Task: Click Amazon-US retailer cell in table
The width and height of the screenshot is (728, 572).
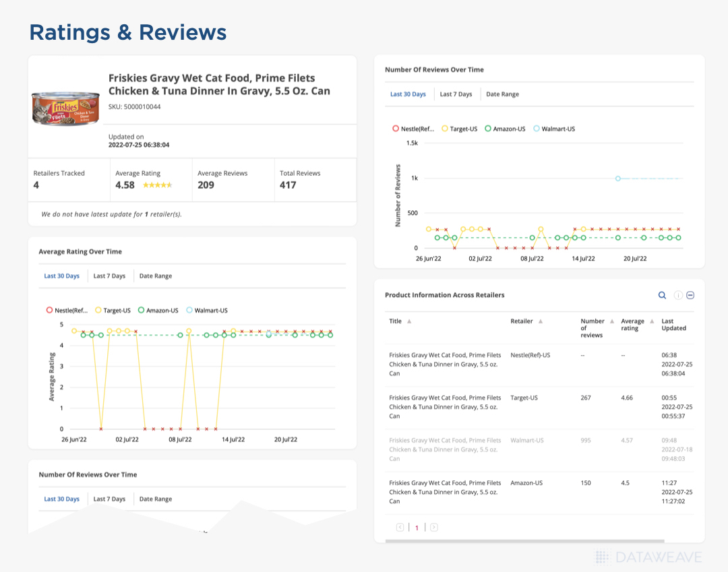Action: [526, 483]
